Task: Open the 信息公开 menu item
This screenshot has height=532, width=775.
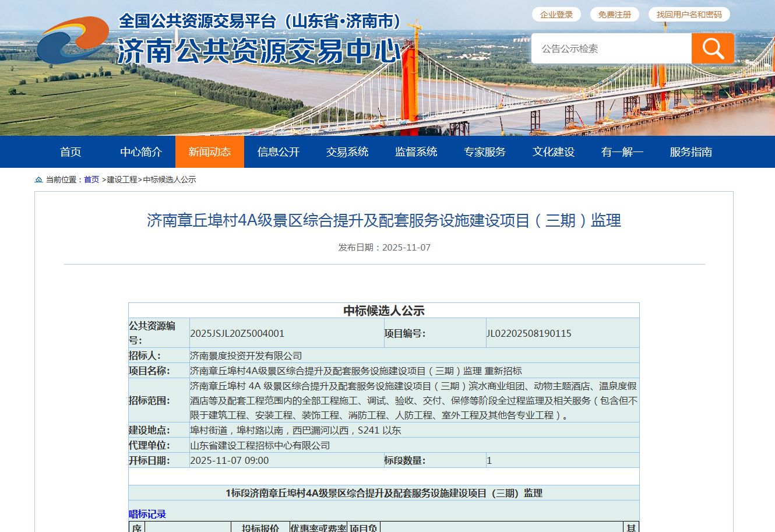Action: pos(279,152)
